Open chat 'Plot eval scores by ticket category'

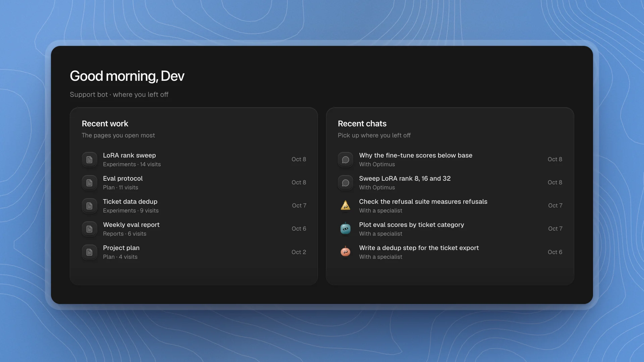point(450,229)
